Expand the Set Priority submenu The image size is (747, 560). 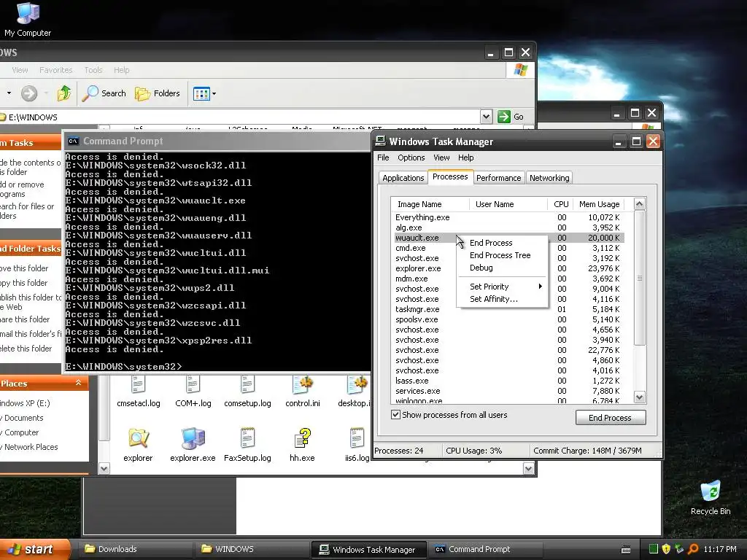tap(502, 287)
